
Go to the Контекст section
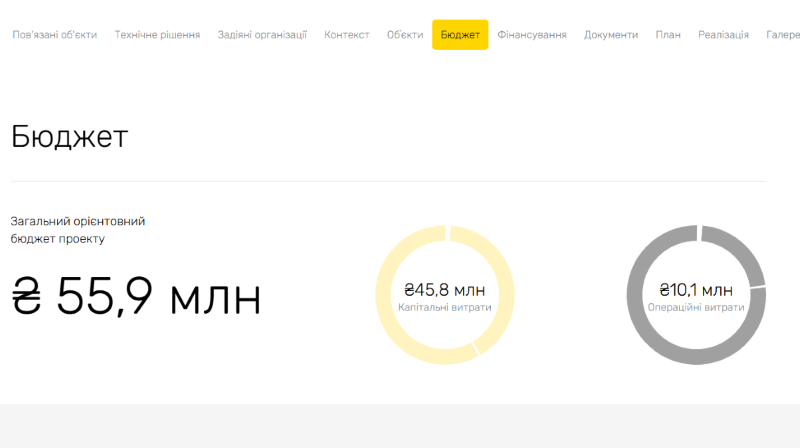point(347,34)
